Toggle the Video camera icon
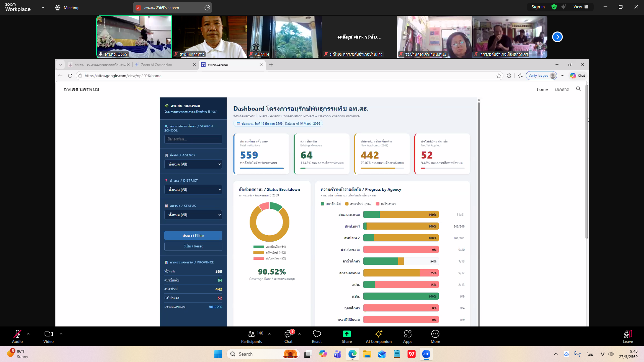 pos(48,334)
